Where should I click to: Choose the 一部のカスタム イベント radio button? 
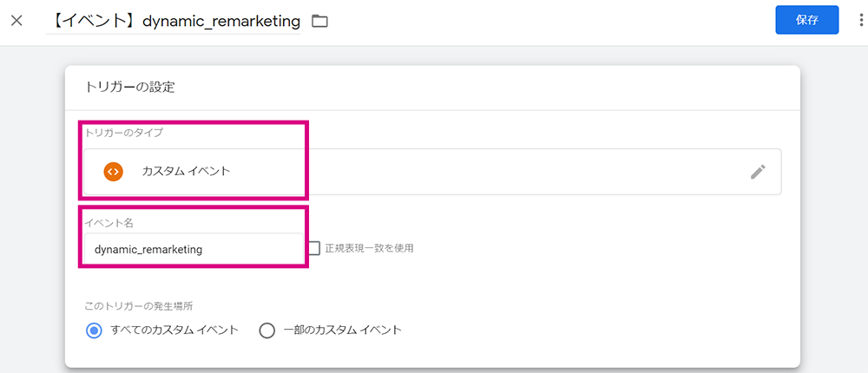click(x=266, y=330)
